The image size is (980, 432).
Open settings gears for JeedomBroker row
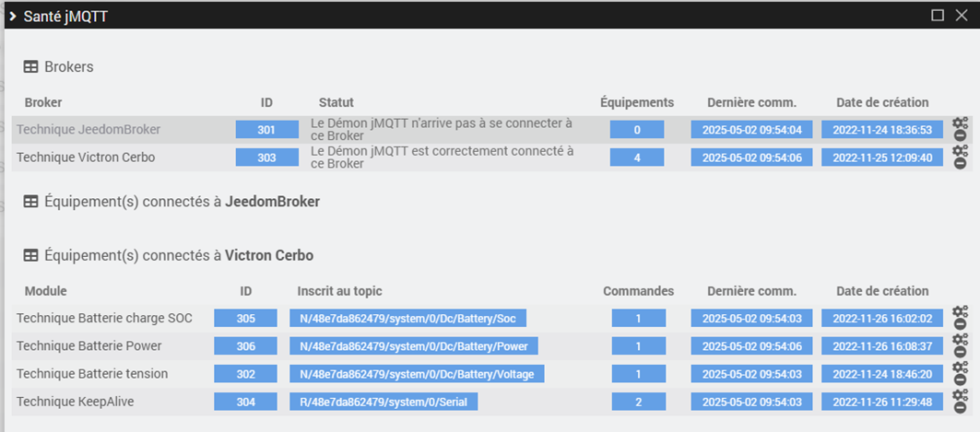[x=960, y=130]
